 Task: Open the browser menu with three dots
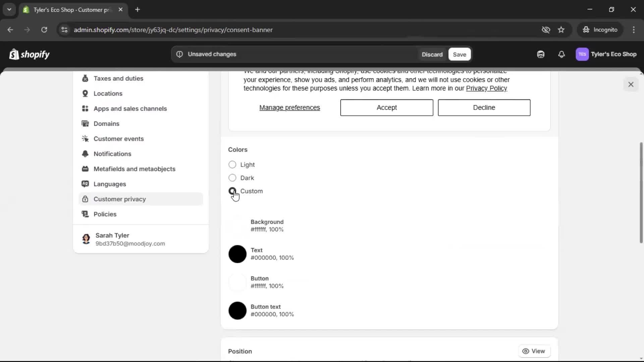click(x=634, y=29)
